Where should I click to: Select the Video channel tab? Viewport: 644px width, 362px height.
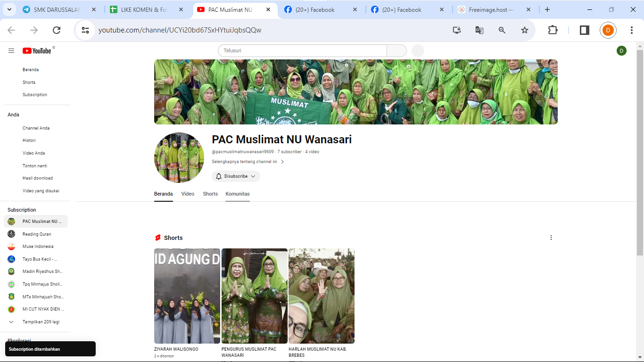tap(188, 194)
